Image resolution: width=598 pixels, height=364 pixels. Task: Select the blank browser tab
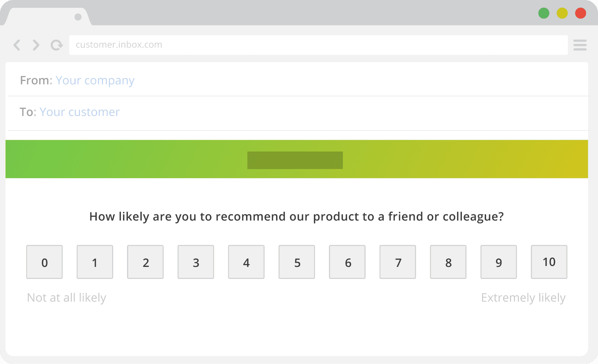pyautogui.click(x=42, y=17)
